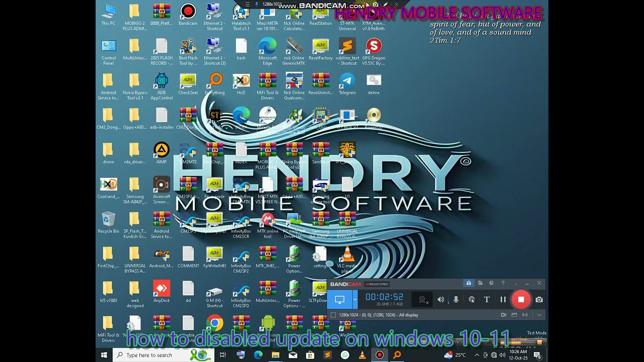
Task: Select the drone folder
Action: [108, 153]
